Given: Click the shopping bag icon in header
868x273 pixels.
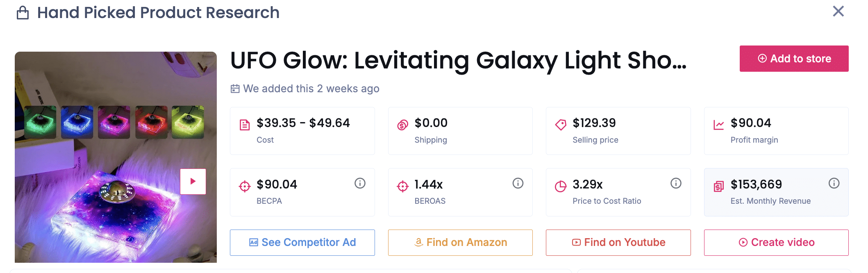Looking at the screenshot, I should (x=23, y=13).
